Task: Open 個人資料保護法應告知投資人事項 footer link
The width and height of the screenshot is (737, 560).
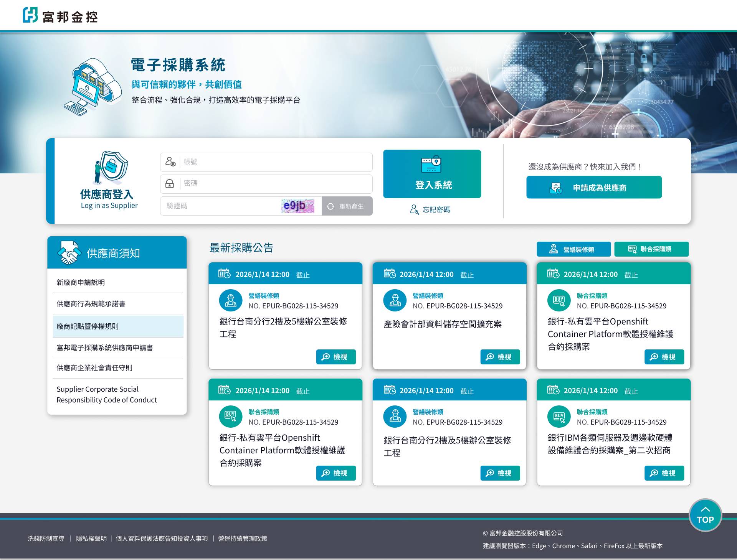Action: [x=162, y=539]
